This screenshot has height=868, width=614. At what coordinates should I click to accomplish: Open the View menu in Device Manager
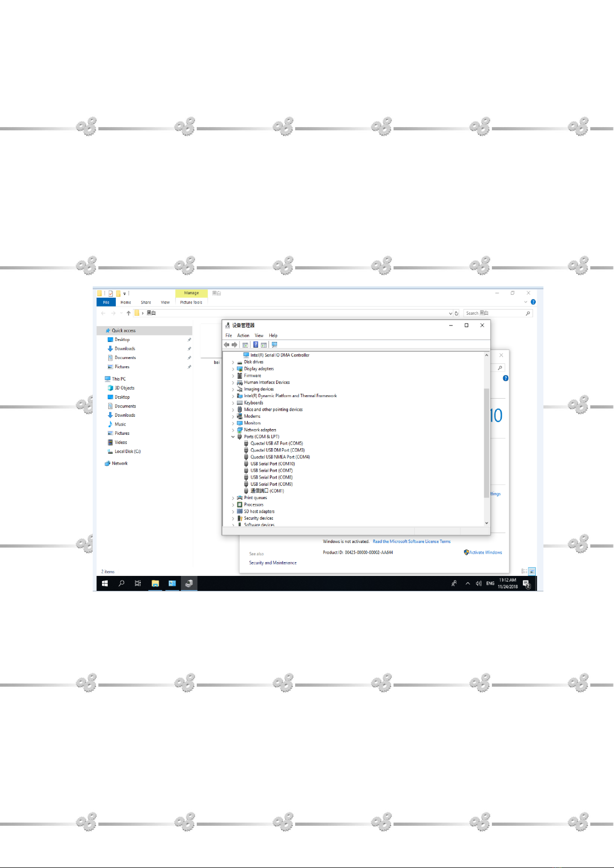pos(259,335)
